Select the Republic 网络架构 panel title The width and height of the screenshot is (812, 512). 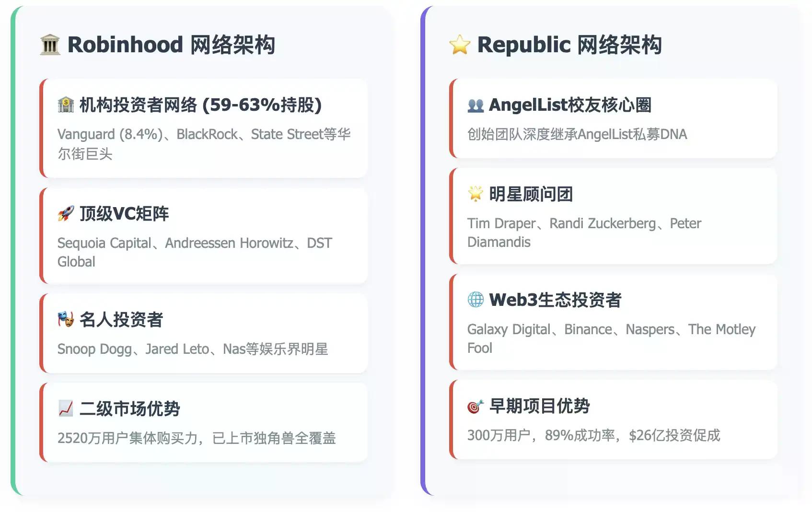coord(570,45)
